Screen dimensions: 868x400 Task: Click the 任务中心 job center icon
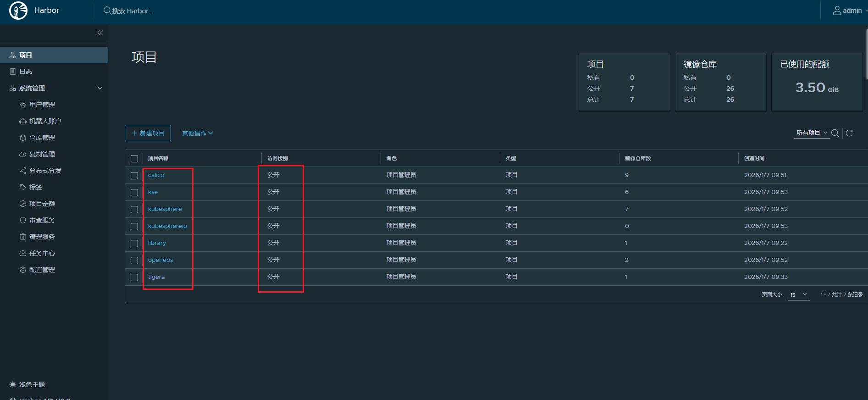tap(23, 253)
